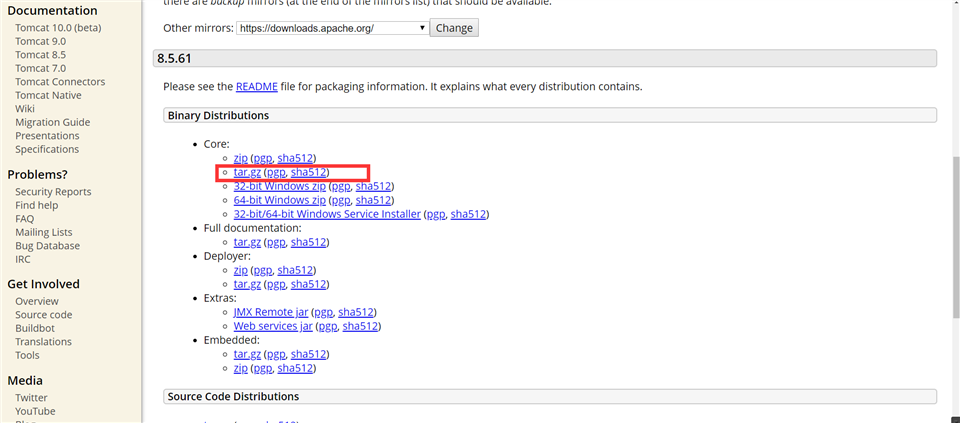Download the Deployer zip

coord(241,270)
